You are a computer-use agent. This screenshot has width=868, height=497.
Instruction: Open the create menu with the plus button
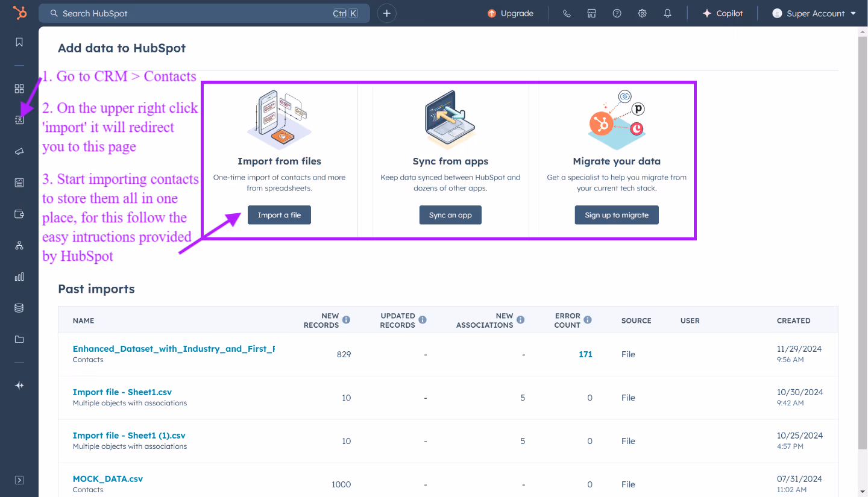tap(386, 13)
